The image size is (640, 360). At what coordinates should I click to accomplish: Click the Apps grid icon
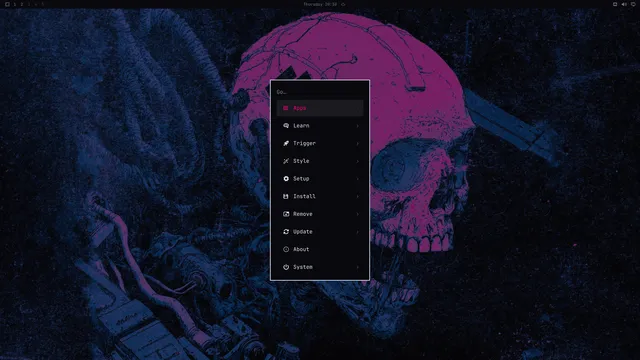point(286,108)
